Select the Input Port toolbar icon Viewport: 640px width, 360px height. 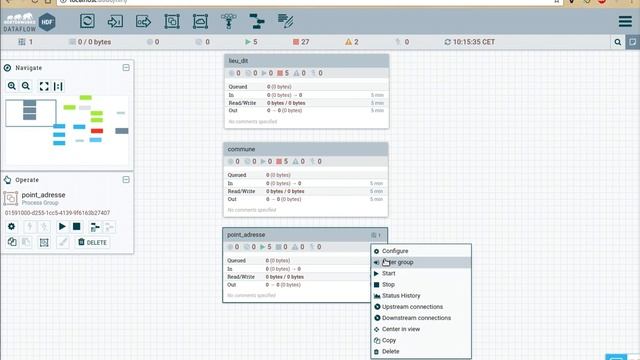[115, 21]
